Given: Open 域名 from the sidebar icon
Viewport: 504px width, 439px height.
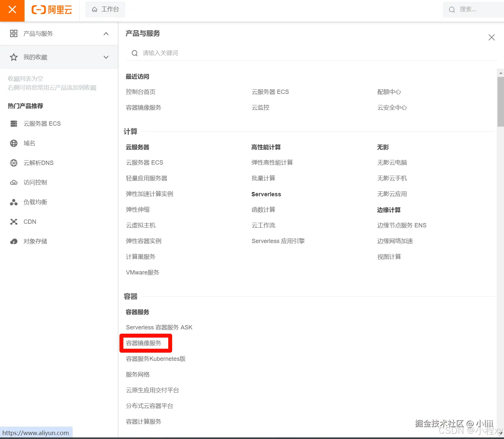Looking at the screenshot, I should (x=13, y=143).
